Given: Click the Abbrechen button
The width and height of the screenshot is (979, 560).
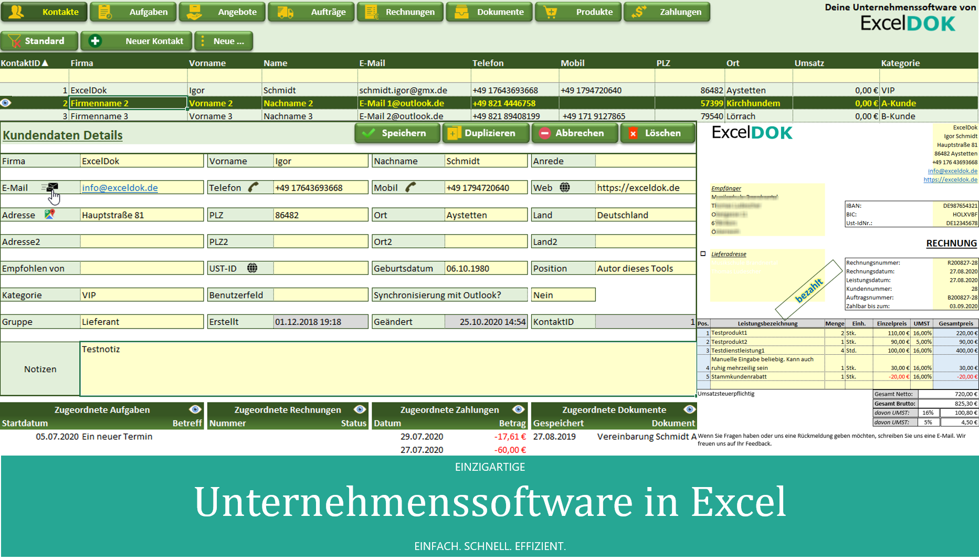Looking at the screenshot, I should pyautogui.click(x=574, y=133).
